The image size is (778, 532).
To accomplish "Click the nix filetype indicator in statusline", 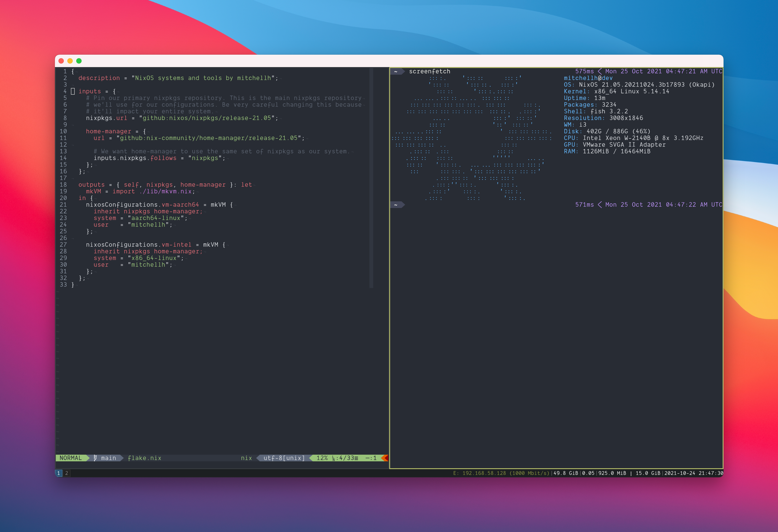I will [246, 458].
